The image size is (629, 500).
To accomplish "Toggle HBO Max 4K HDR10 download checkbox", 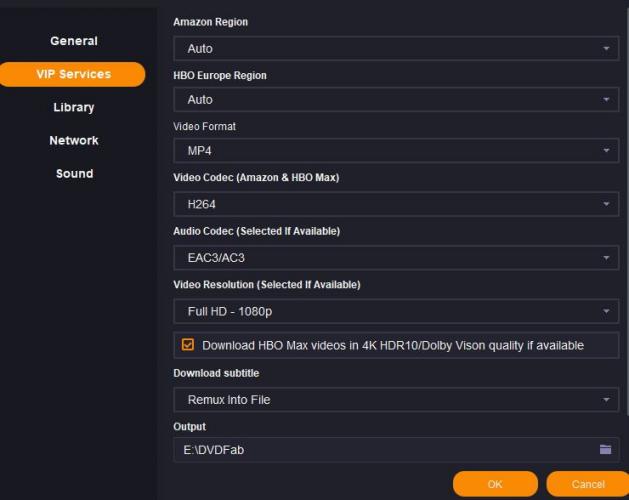I will 188,345.
